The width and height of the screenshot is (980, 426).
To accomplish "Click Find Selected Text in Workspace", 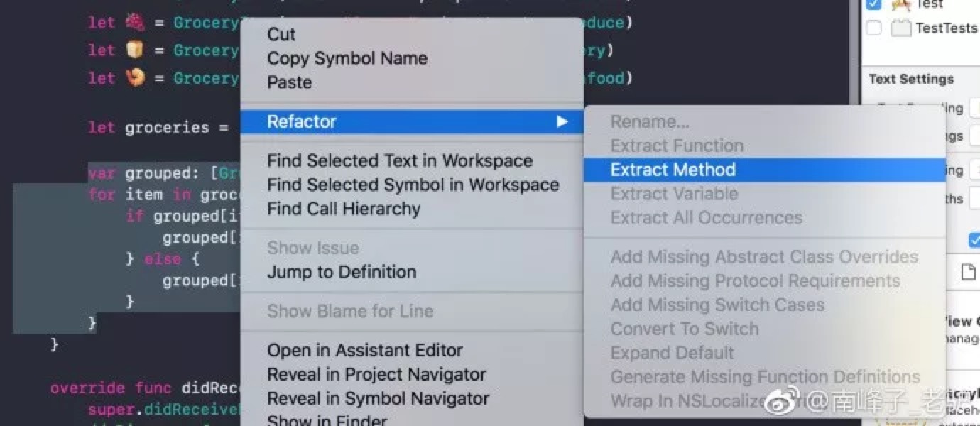I will [x=399, y=161].
